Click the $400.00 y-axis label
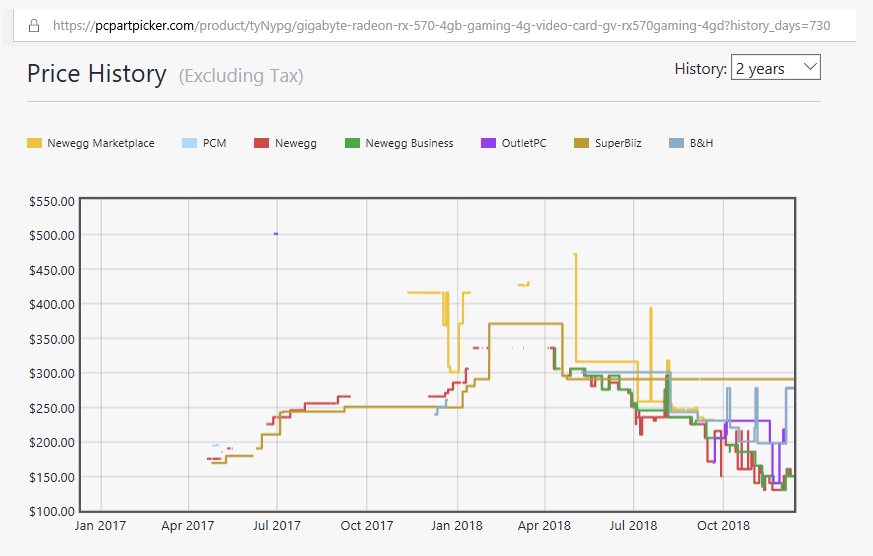Viewport: 873px width, 556px height. 52,304
